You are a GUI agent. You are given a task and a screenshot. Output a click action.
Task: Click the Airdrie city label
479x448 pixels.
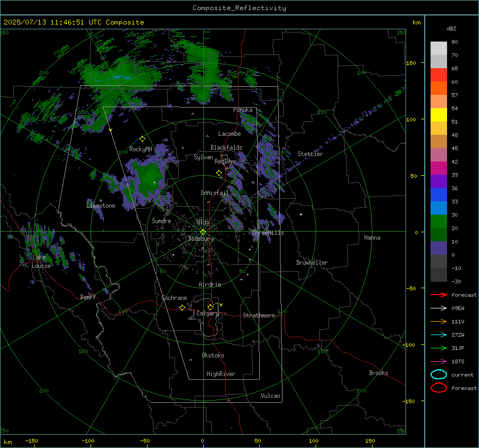[210, 284]
